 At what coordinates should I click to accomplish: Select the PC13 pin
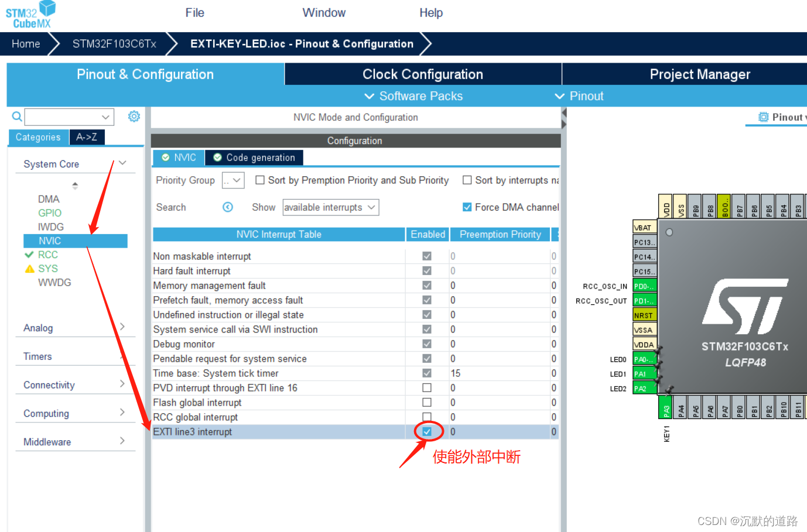[644, 242]
